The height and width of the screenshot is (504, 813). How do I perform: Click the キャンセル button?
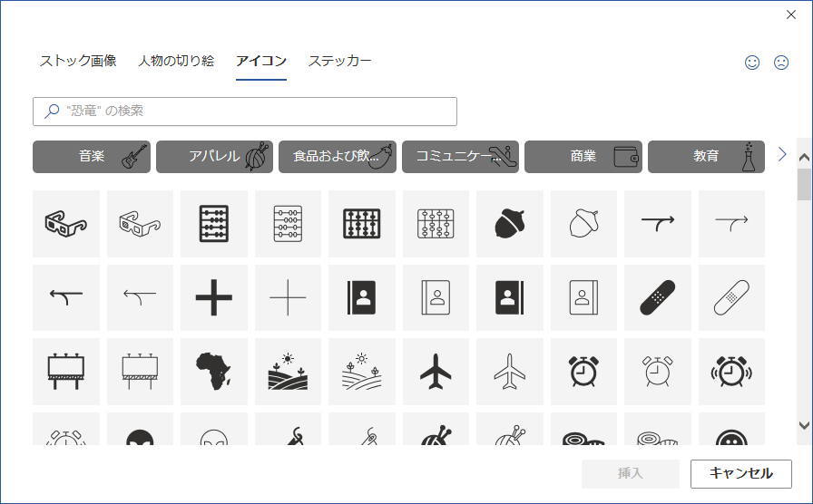click(x=741, y=473)
